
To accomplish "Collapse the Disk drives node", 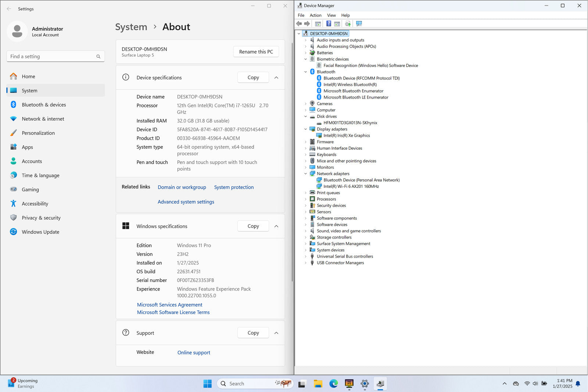I will click(305, 116).
